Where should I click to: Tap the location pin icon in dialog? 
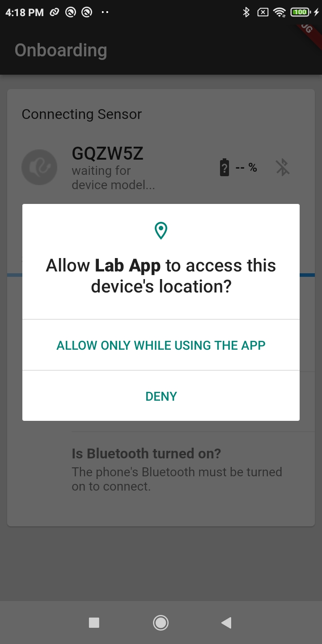[x=161, y=231]
